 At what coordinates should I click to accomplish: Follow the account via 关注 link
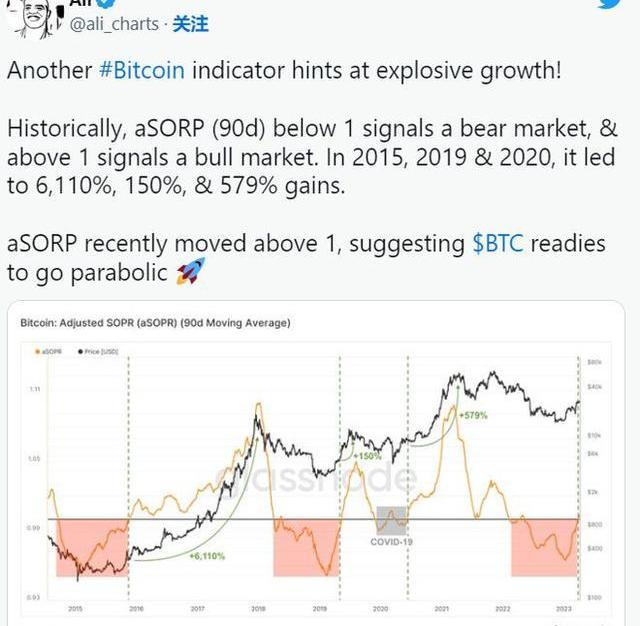click(x=192, y=24)
